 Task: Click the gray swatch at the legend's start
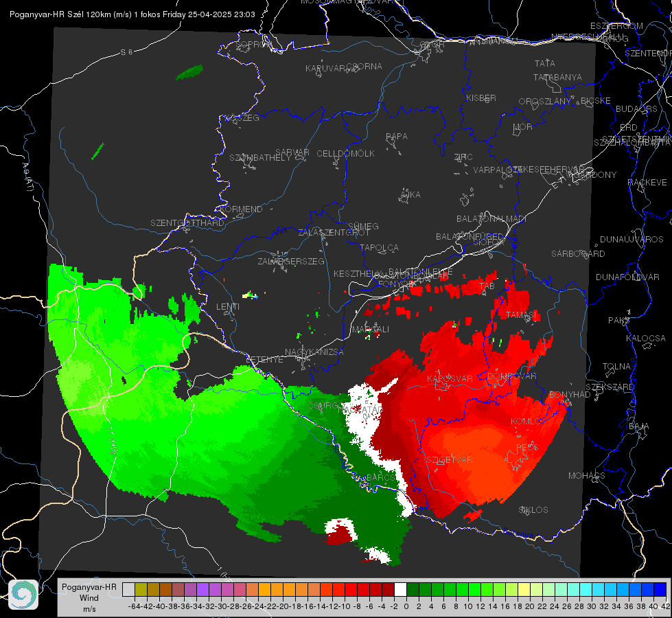pyautogui.click(x=128, y=589)
